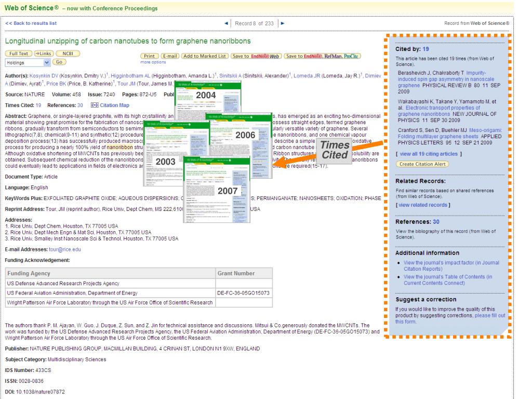Viewport: 532px width, 399px height.
Task: Add record to Marked List
Action: [205, 56]
